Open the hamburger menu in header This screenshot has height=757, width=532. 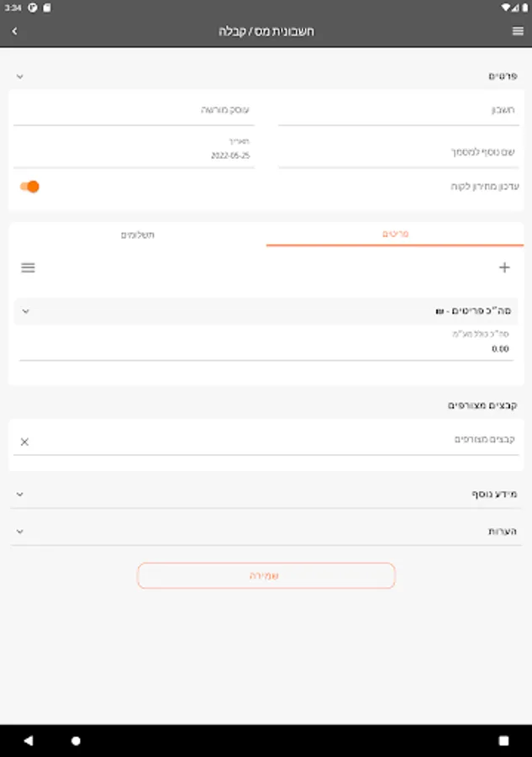[518, 31]
